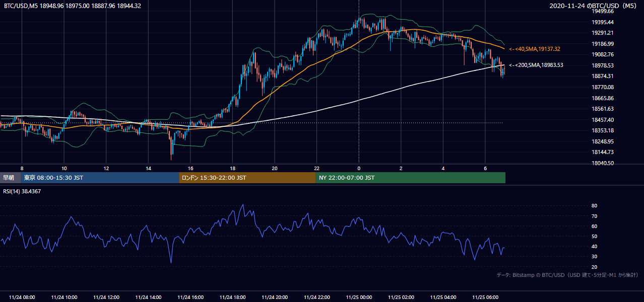This screenshot has height=302, width=644.
Task: Click the hour label 16 under the price chart
Action: 190,168
